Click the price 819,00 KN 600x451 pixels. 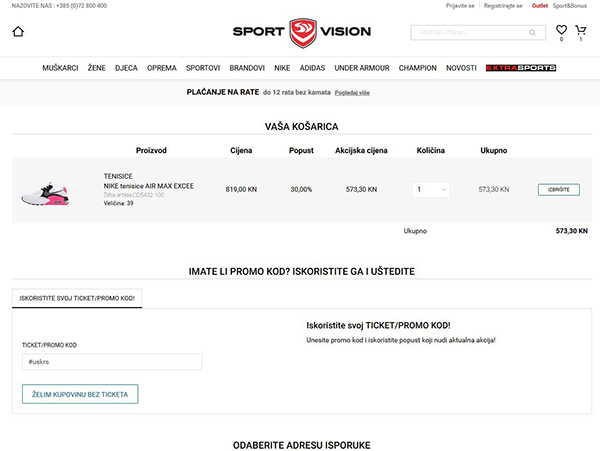(x=241, y=189)
